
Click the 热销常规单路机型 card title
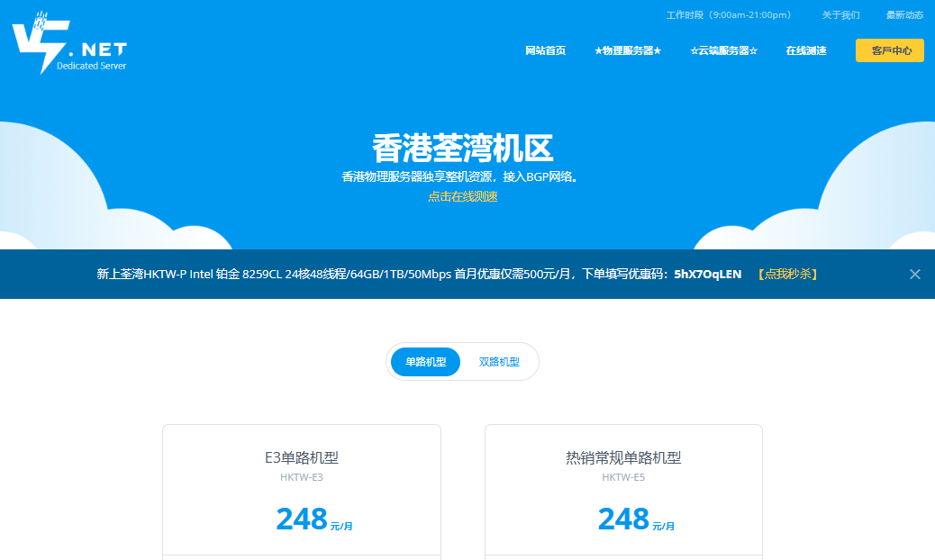click(623, 457)
